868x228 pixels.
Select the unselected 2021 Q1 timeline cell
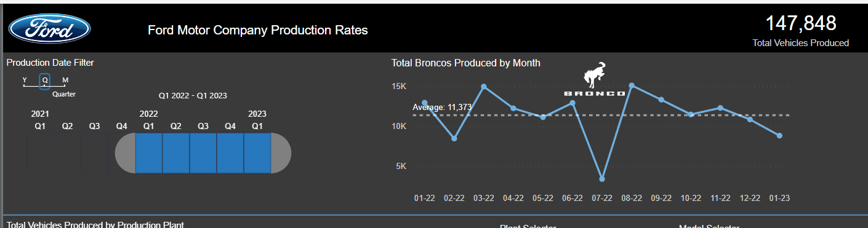tap(40, 153)
